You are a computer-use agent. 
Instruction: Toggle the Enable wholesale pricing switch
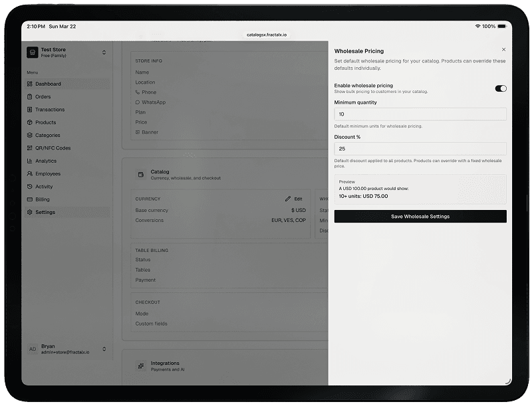(500, 88)
